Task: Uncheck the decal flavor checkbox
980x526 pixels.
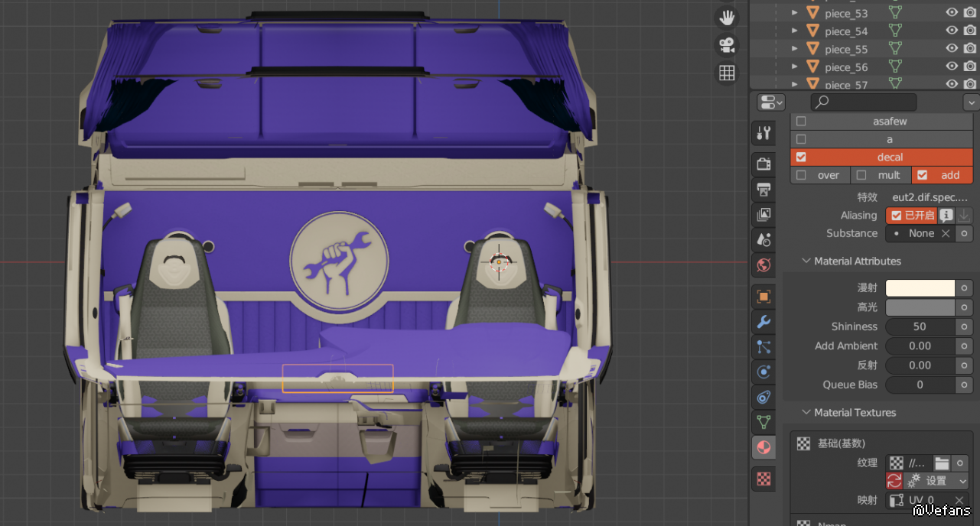Action: (x=801, y=157)
